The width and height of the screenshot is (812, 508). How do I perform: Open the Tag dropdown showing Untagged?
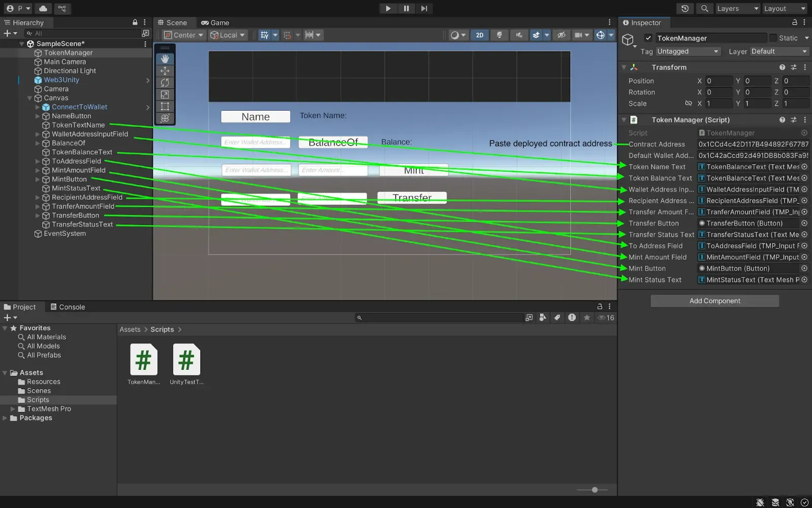[x=688, y=51]
